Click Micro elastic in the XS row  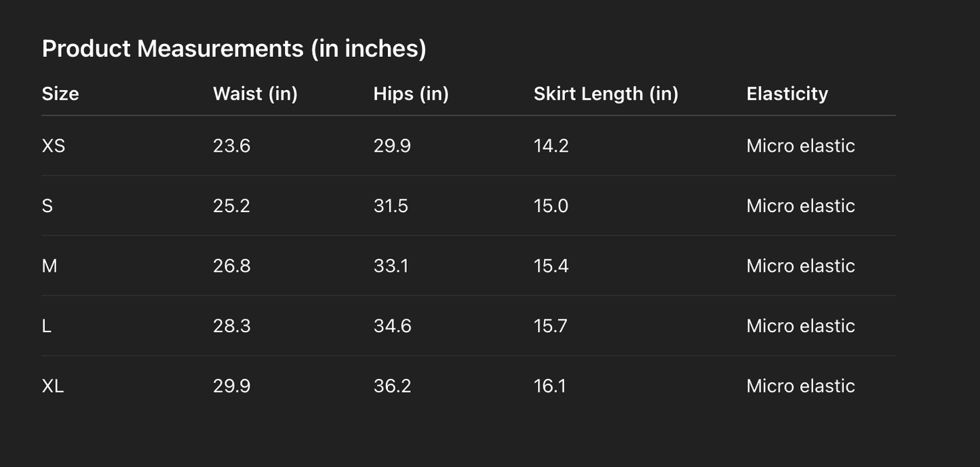click(x=800, y=146)
